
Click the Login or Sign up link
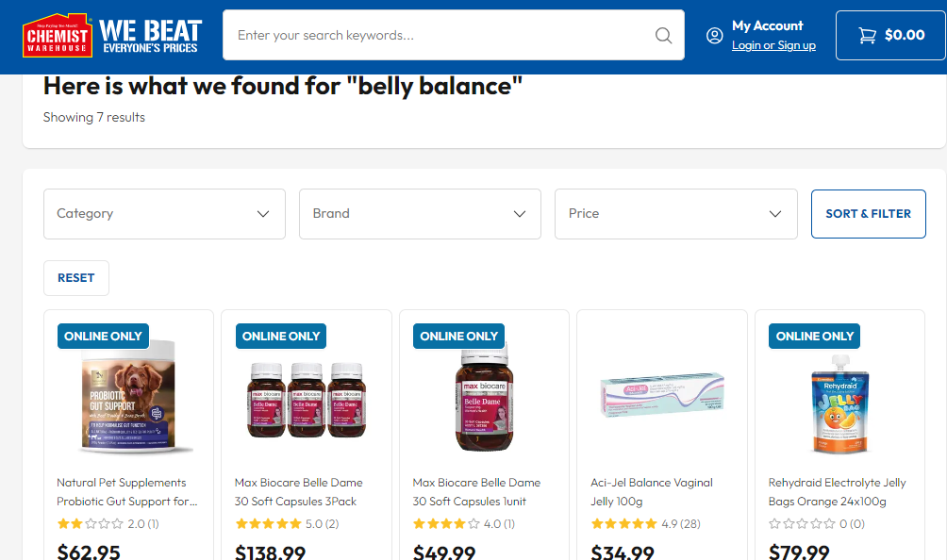(773, 45)
